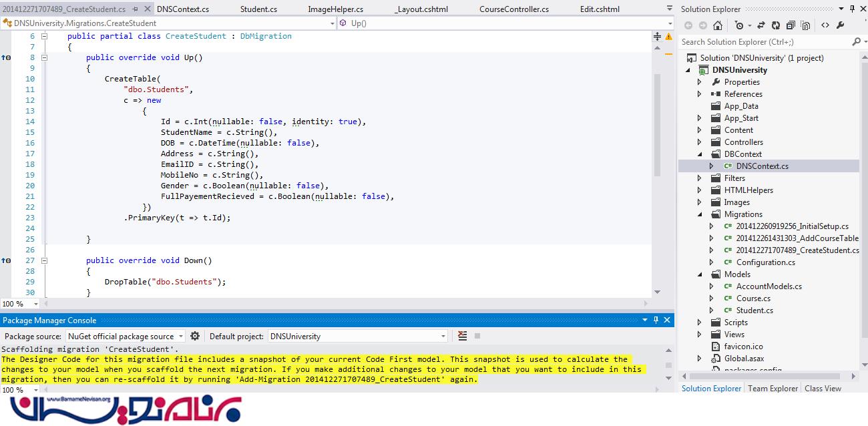Collapse the Up() method code block
The height and width of the screenshot is (426, 868).
click(45, 57)
